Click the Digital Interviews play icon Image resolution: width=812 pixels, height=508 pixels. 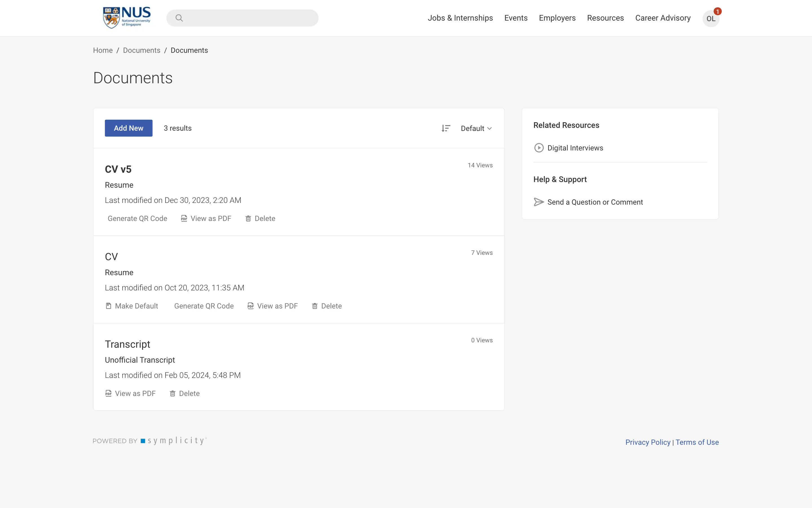click(539, 148)
